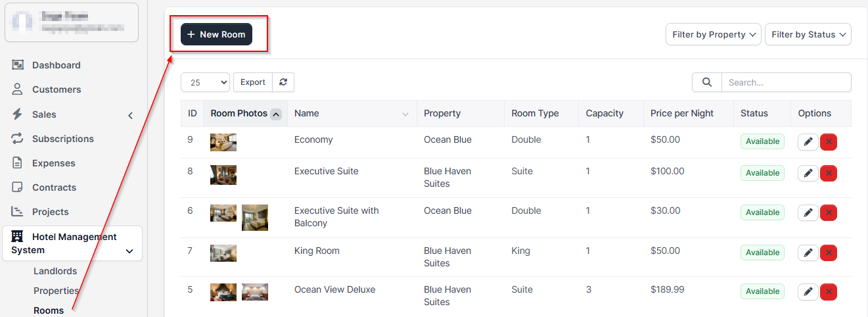
Task: Go to the Customers menu item
Action: click(57, 89)
